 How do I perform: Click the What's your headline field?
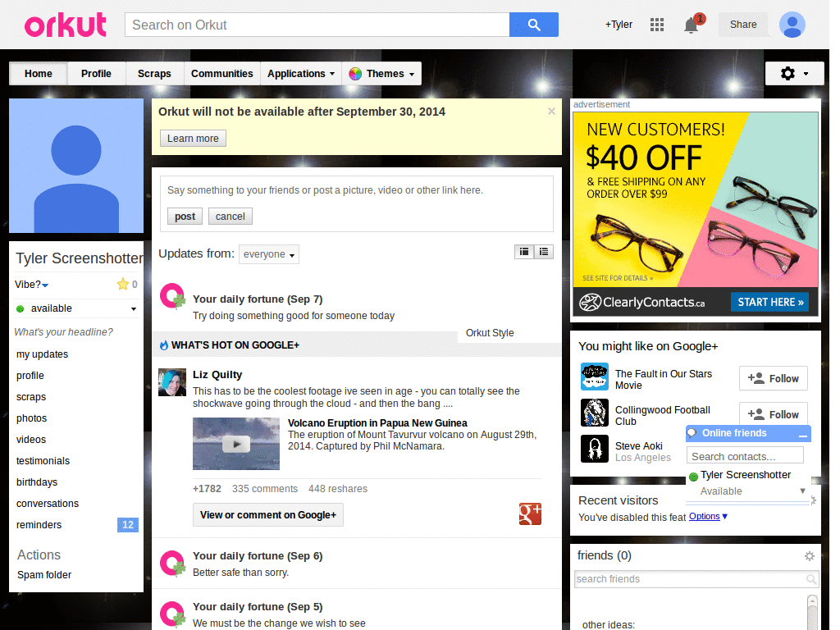[x=64, y=332]
